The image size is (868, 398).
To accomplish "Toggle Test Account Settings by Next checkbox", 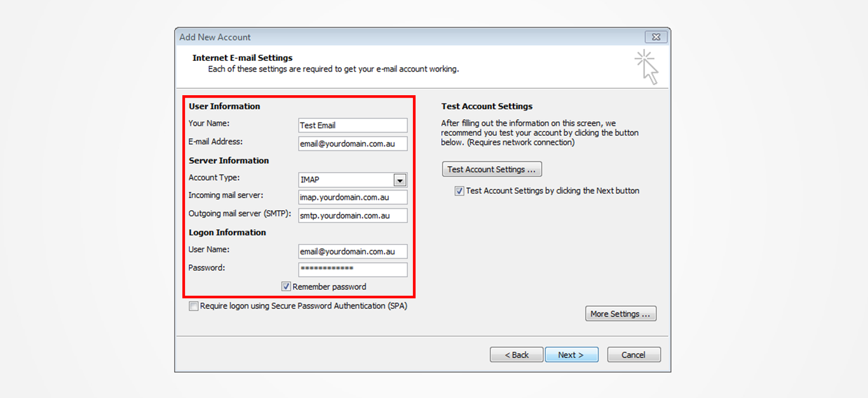I will coord(459,191).
